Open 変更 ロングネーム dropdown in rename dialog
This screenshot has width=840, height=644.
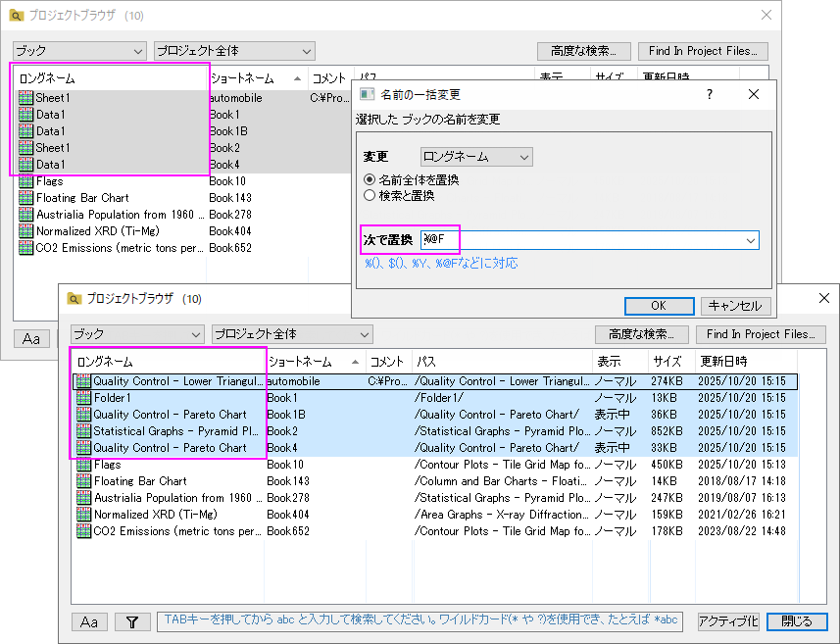pyautogui.click(x=476, y=157)
